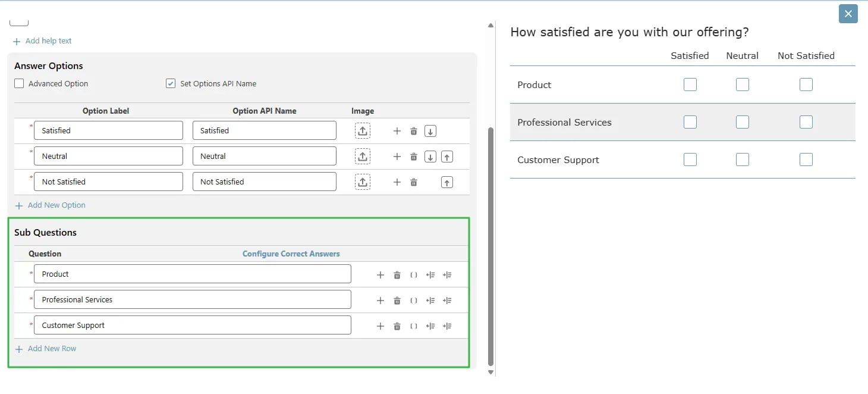Click the Add help text link
Screen dimensions: 868x394
coord(42,41)
